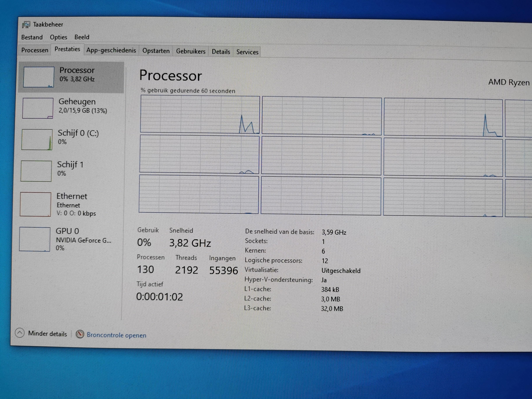Select the Schijf 1 mini graph

36,171
